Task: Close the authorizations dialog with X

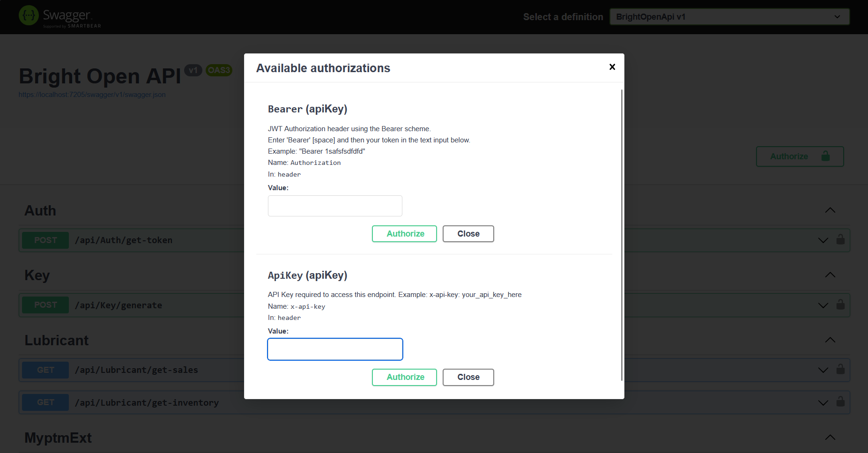Action: pyautogui.click(x=612, y=67)
